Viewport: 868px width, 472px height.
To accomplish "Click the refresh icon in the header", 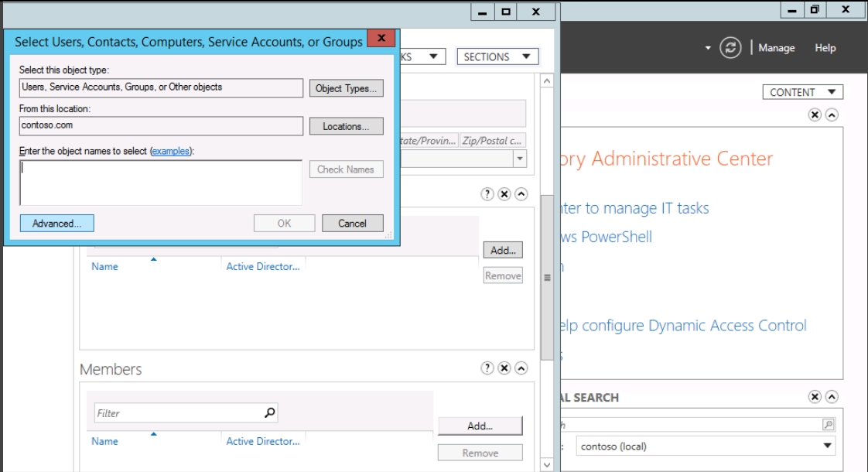I will (730, 48).
